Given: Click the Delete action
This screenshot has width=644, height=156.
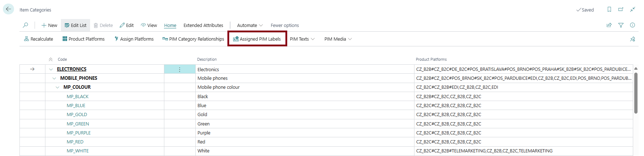Looking at the screenshot, I should (x=103, y=25).
